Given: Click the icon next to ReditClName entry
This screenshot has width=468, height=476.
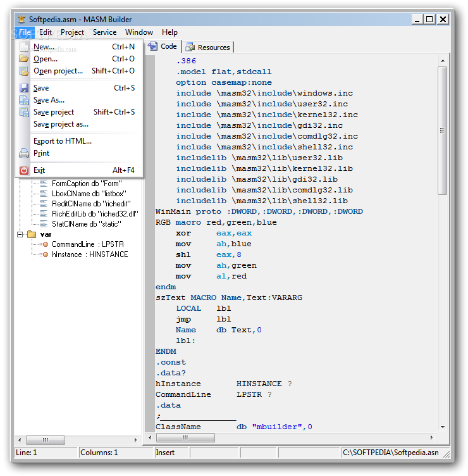Looking at the screenshot, I should tap(44, 203).
